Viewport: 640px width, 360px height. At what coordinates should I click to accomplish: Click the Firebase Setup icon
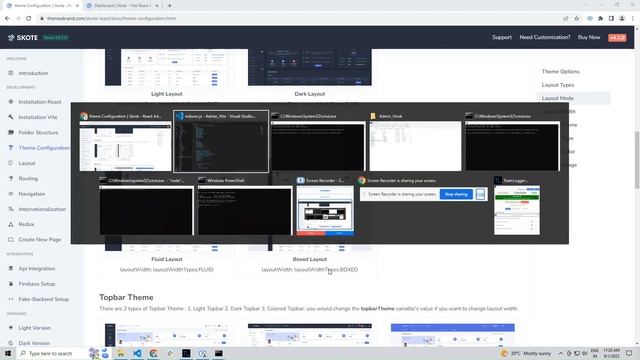click(11, 284)
